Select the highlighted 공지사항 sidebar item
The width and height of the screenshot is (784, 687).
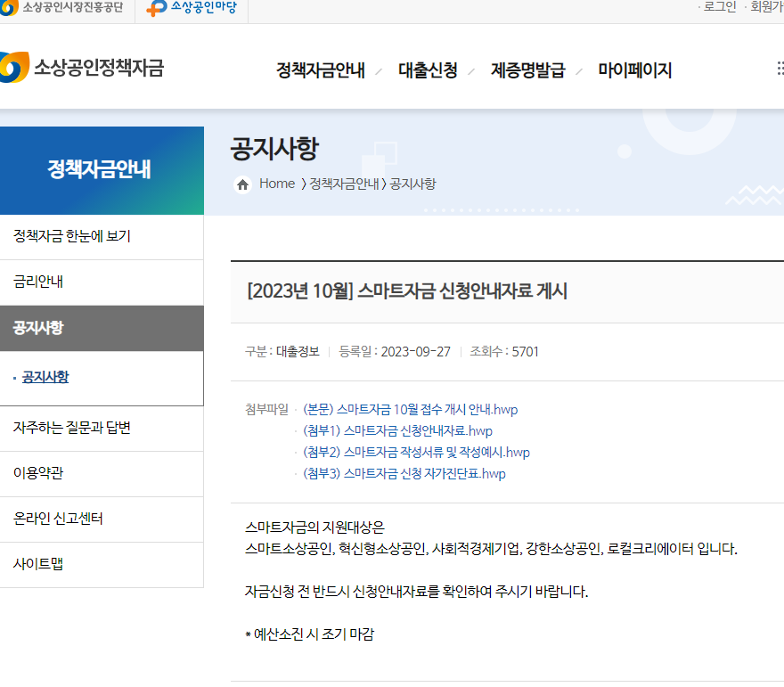[102, 328]
